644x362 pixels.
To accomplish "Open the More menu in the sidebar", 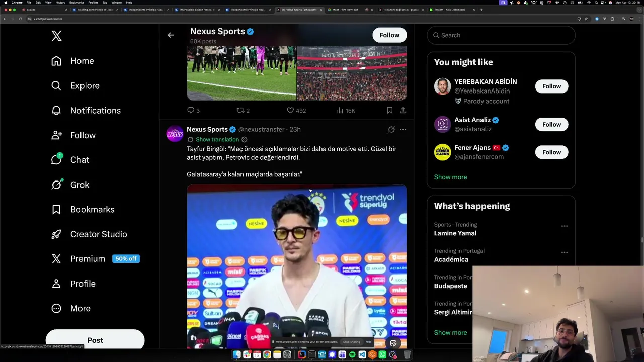I will 71,308.
